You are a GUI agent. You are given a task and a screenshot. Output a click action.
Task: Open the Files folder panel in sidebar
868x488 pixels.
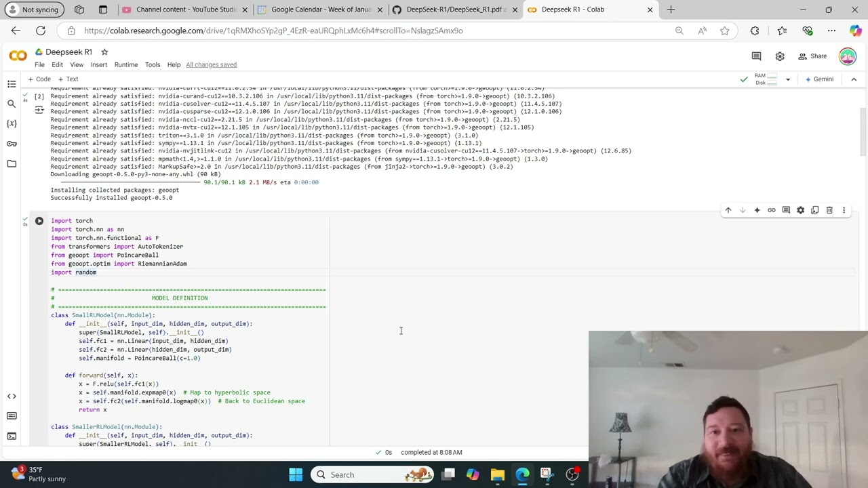[x=12, y=163]
